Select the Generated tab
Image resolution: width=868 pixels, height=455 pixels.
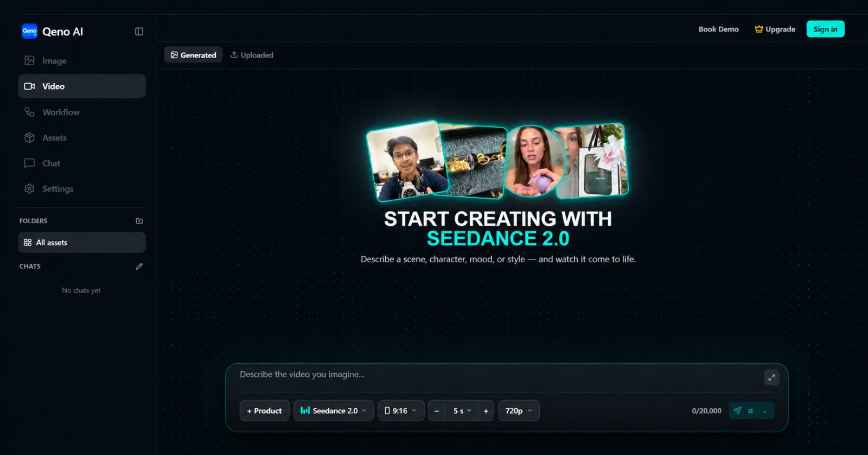(x=193, y=55)
